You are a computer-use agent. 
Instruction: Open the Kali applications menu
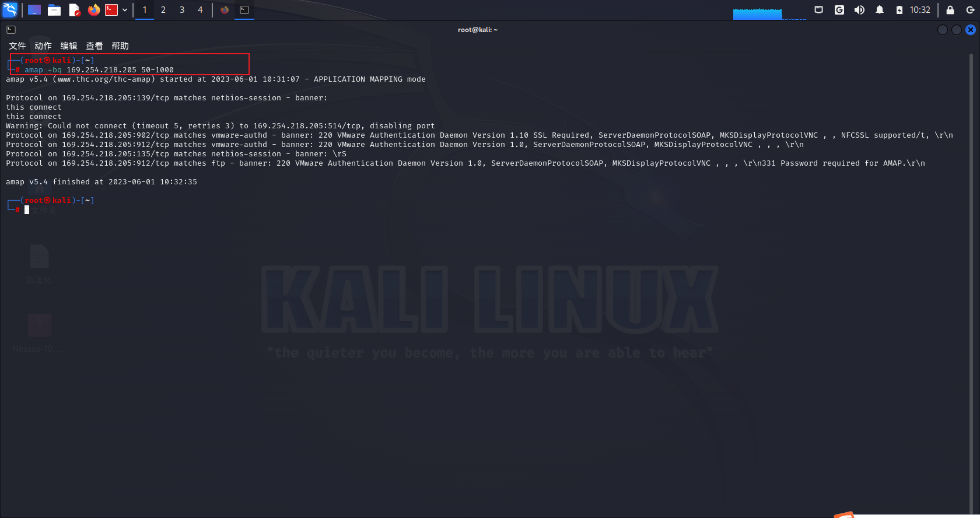pyautogui.click(x=10, y=9)
